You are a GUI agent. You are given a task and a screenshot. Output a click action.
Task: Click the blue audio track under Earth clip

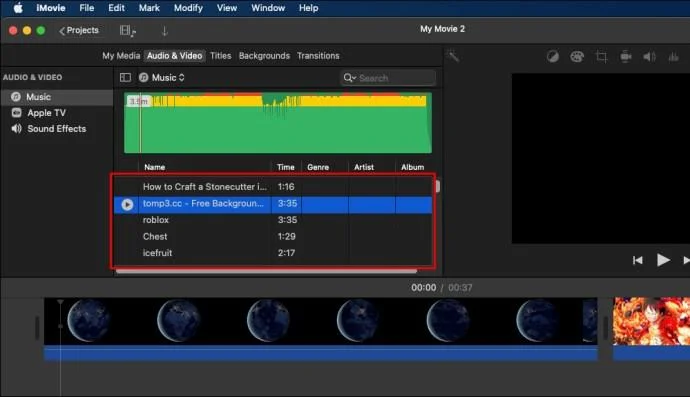coord(320,353)
